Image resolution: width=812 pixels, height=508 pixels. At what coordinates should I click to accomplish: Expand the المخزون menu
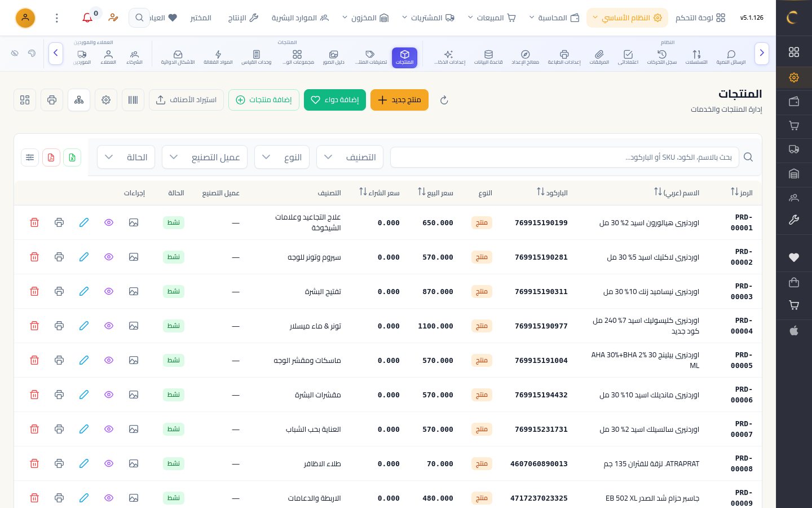365,18
